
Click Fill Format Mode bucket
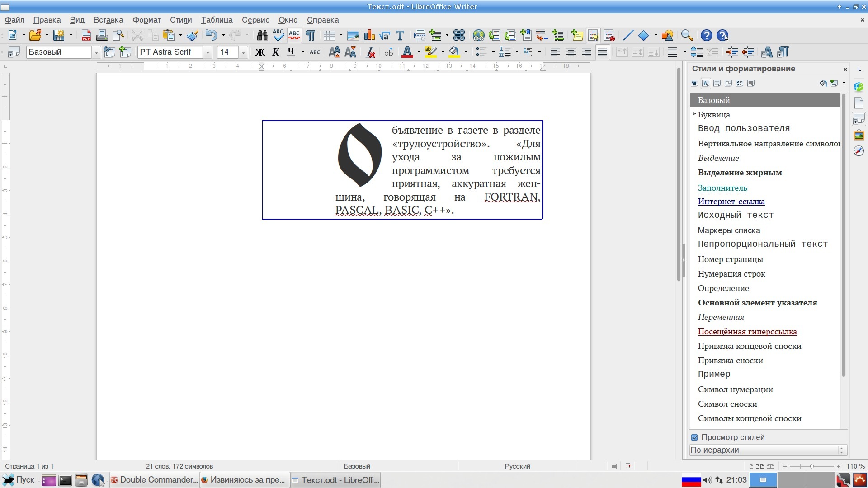coord(823,83)
